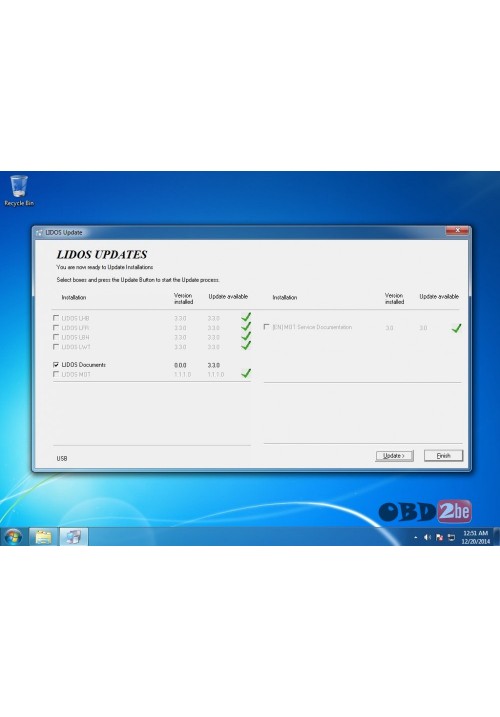
Task: Click green checkmark beside LIDOS MDT
Action: (x=246, y=373)
